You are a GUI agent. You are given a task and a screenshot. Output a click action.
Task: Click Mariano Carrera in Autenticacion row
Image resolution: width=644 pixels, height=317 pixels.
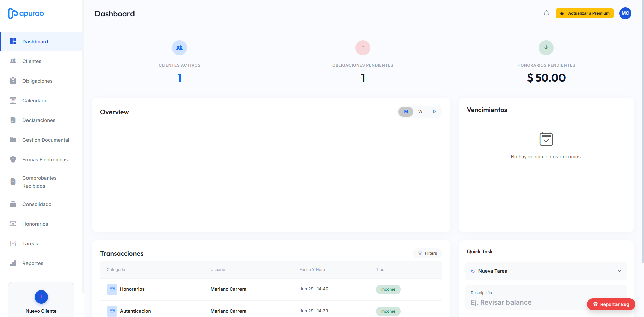(228, 311)
